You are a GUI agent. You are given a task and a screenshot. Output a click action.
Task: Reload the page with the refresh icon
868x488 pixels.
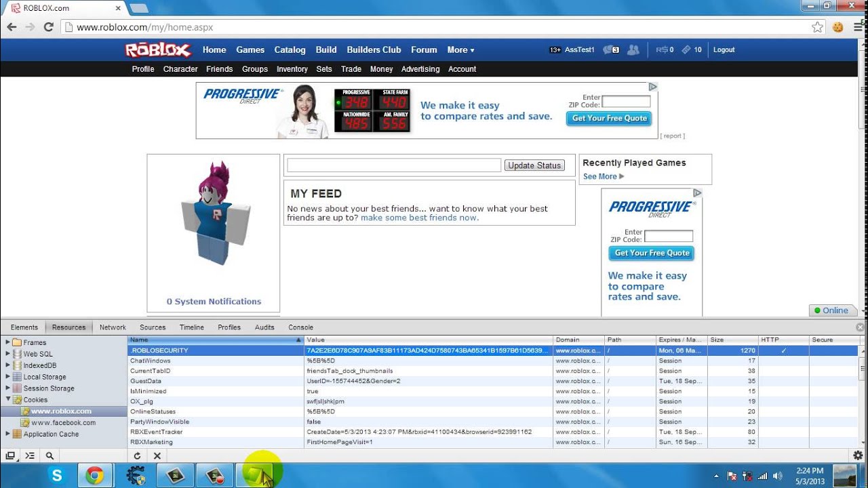[x=48, y=27]
